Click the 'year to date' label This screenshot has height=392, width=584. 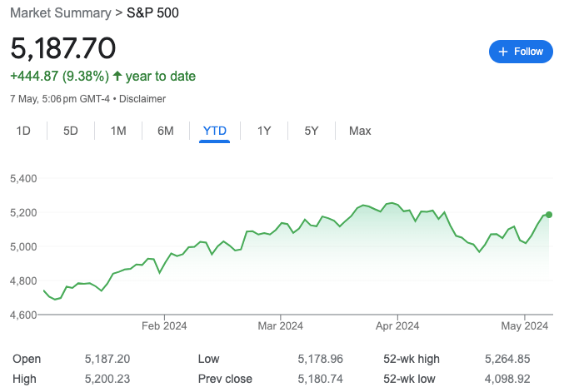pos(161,77)
